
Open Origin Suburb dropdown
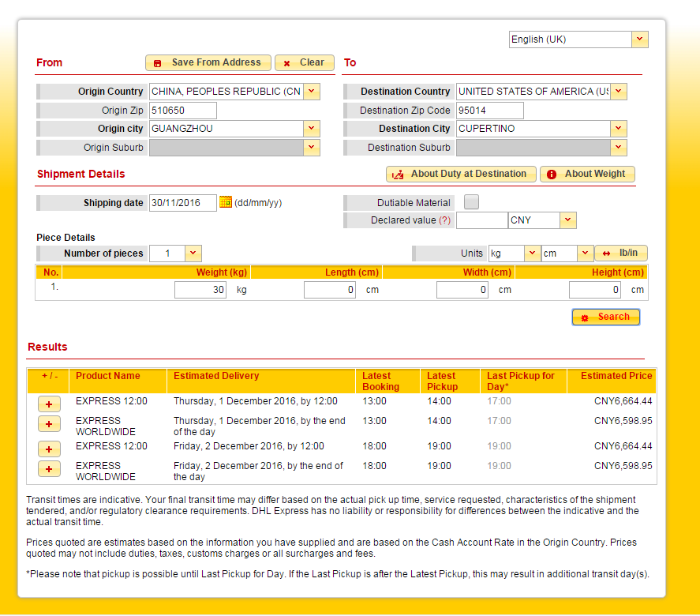(x=312, y=148)
